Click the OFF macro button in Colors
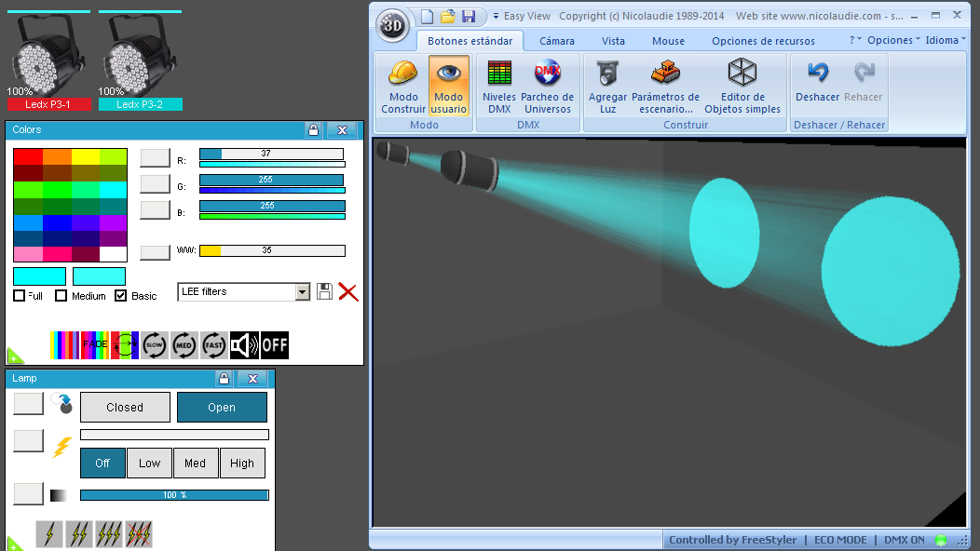The width and height of the screenshot is (980, 551). (x=275, y=345)
